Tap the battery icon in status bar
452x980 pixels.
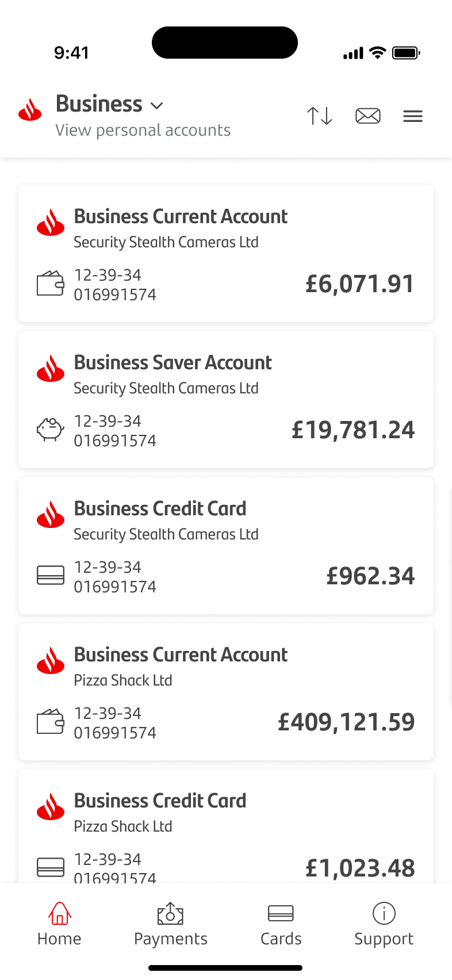406,53
